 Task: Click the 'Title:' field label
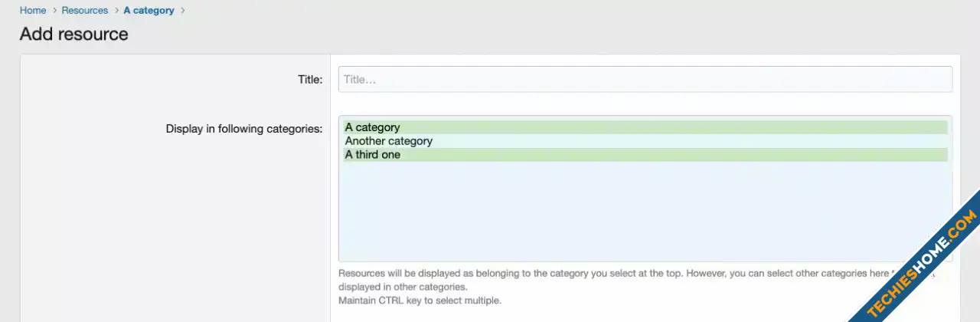(x=310, y=79)
